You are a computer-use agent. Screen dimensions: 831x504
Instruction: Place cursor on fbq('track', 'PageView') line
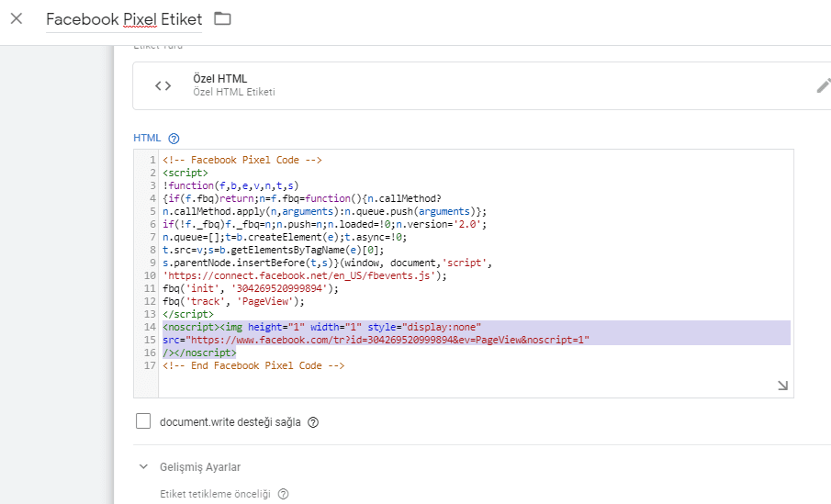[232, 301]
